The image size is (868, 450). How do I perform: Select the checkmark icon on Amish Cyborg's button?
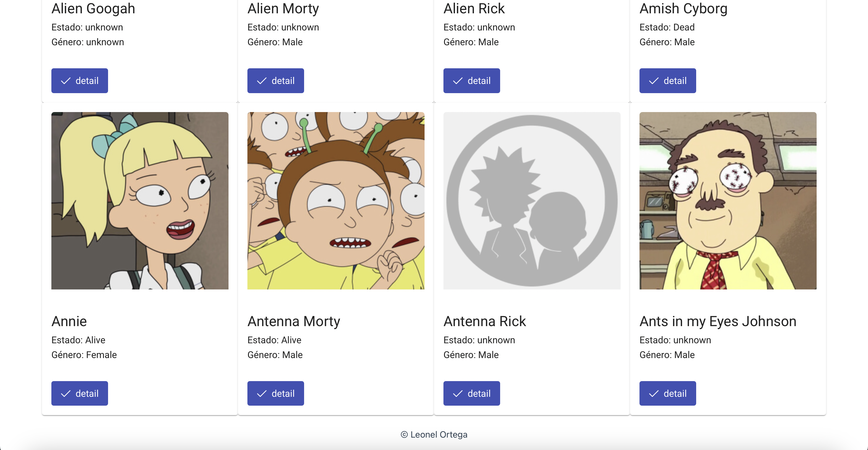coord(654,81)
